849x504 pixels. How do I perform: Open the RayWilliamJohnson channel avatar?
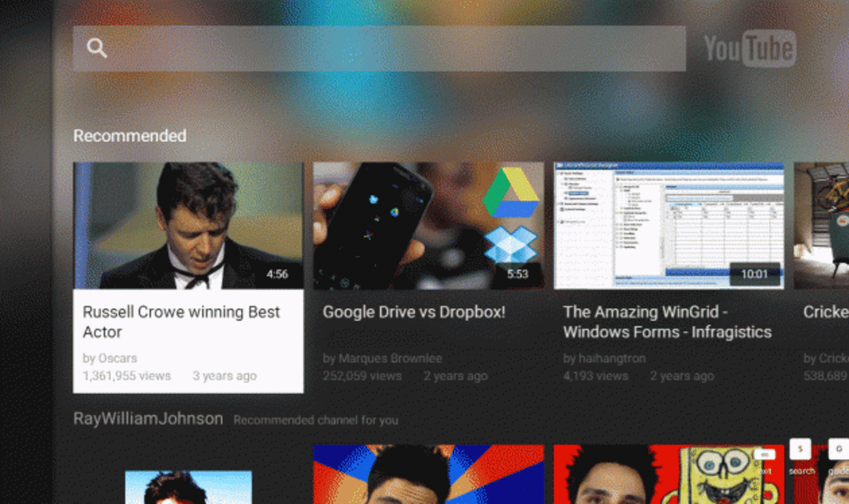(x=188, y=487)
